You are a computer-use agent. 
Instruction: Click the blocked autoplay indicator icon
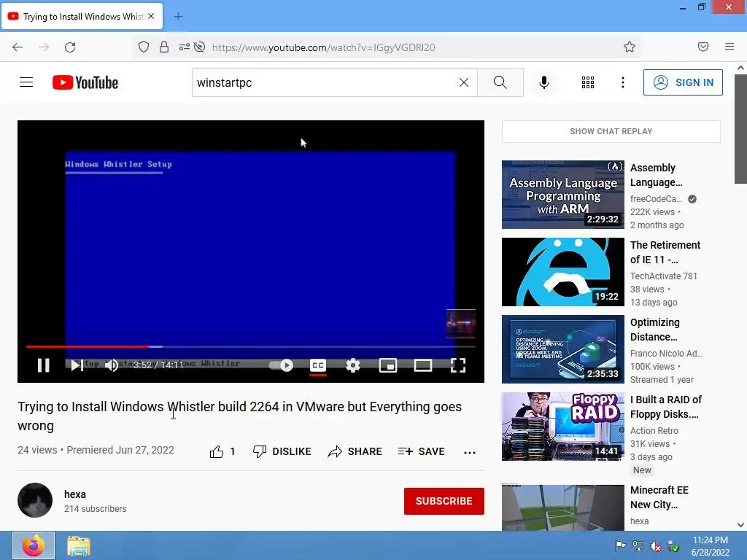tap(200, 47)
